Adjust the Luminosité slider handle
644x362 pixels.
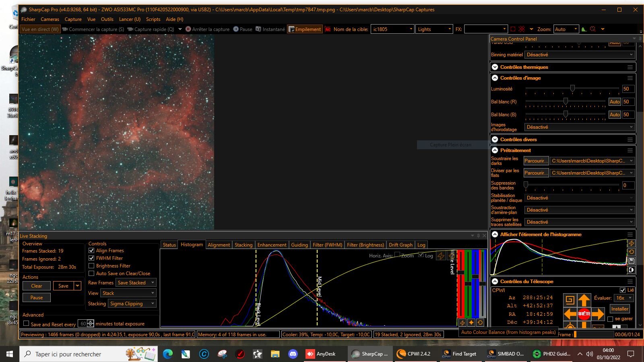tap(572, 88)
